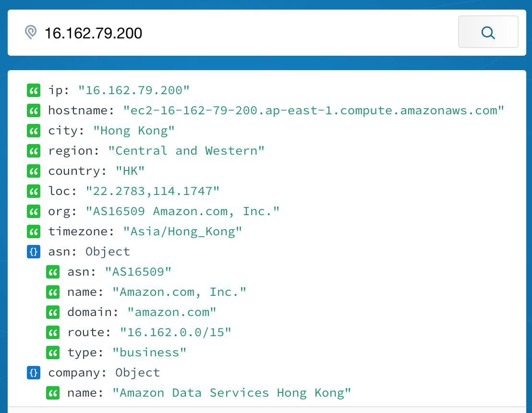Click the string icon beside asn "AS16509"
The width and height of the screenshot is (532, 413).
click(53, 272)
